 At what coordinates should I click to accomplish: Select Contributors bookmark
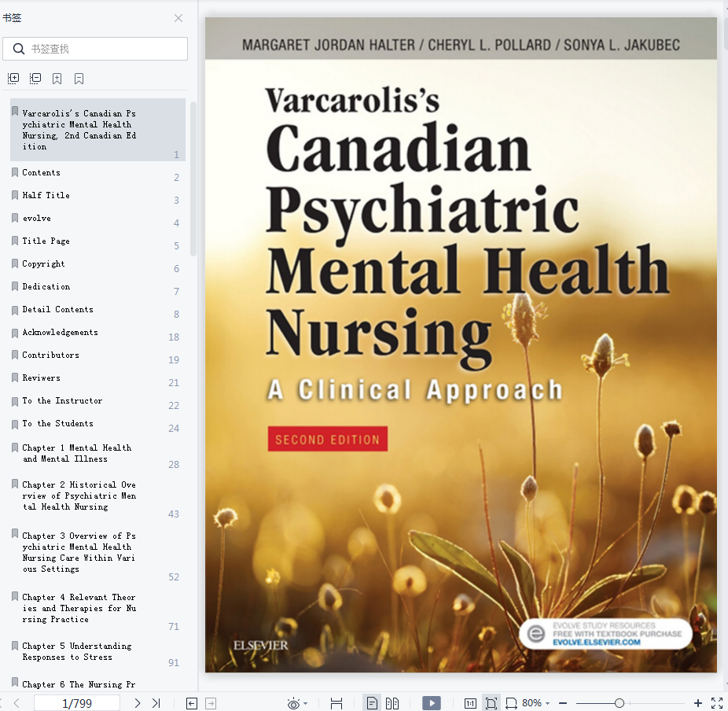pos(50,355)
